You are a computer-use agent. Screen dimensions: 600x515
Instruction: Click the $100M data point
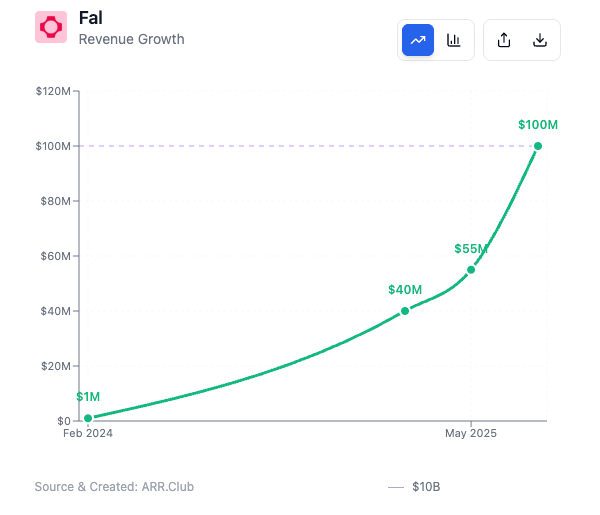538,146
